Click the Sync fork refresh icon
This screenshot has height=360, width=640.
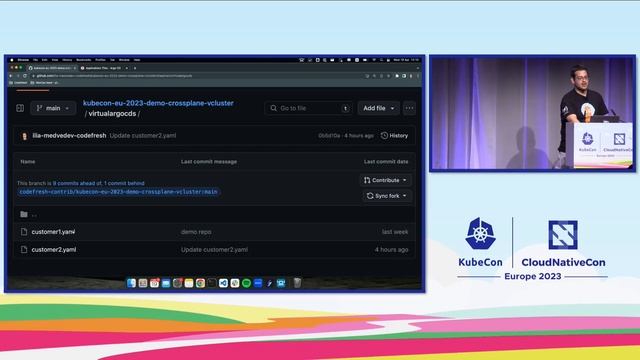[x=370, y=196]
